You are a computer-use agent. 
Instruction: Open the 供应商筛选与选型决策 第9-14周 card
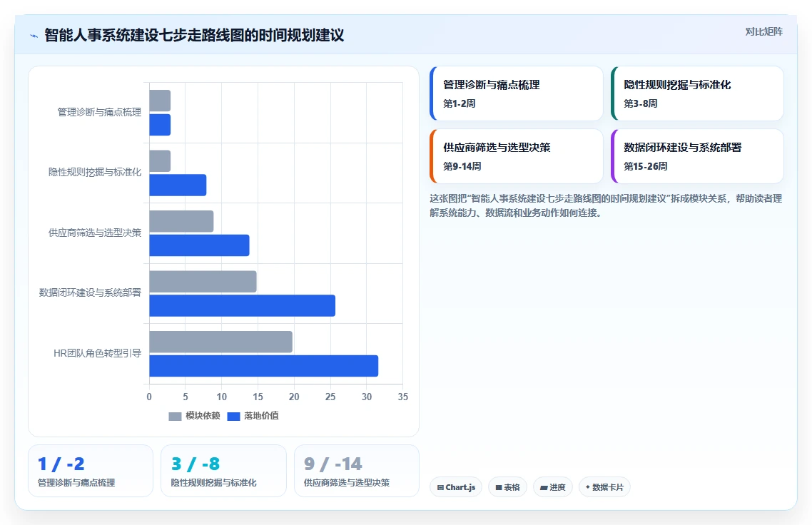pyautogui.click(x=517, y=156)
